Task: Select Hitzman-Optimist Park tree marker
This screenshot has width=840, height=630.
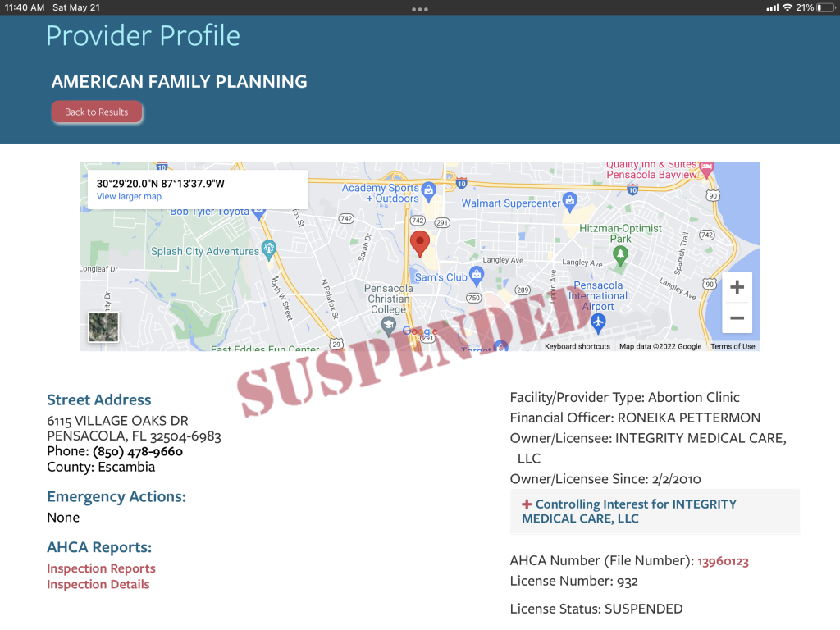Action: click(x=620, y=254)
